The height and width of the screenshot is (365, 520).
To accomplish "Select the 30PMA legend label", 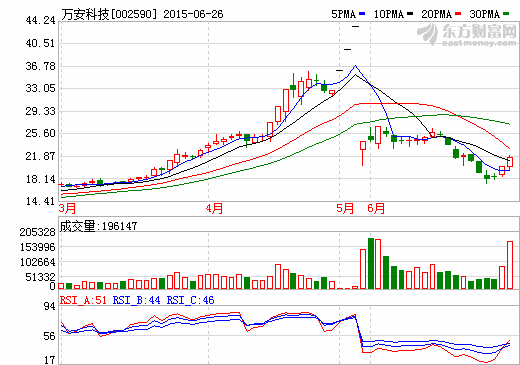I will click(x=484, y=14).
